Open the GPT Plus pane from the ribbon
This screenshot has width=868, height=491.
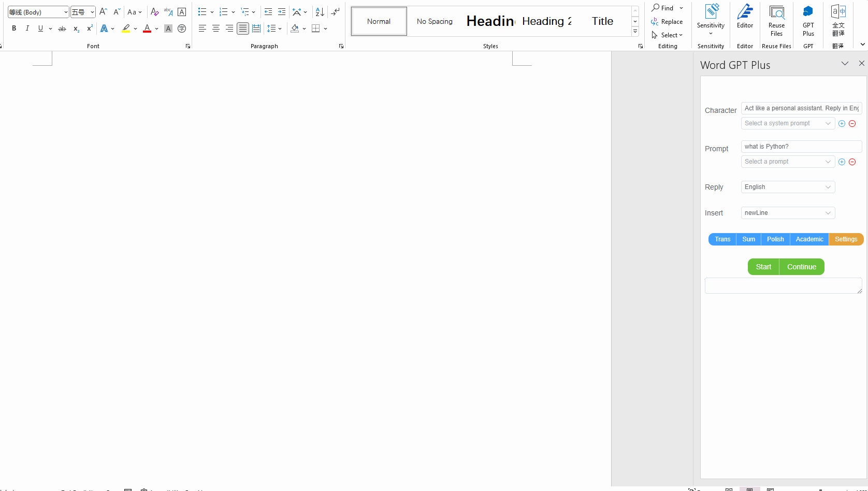pyautogui.click(x=808, y=21)
